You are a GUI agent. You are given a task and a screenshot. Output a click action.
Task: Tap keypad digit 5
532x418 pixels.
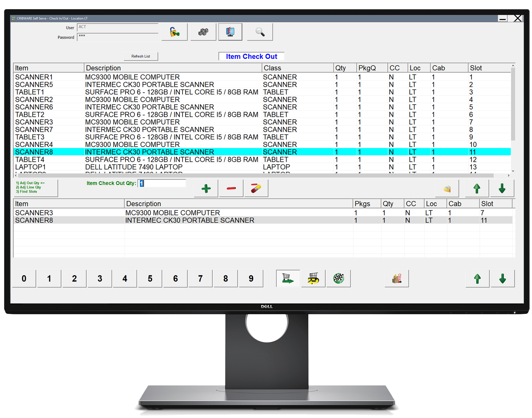[x=150, y=278]
